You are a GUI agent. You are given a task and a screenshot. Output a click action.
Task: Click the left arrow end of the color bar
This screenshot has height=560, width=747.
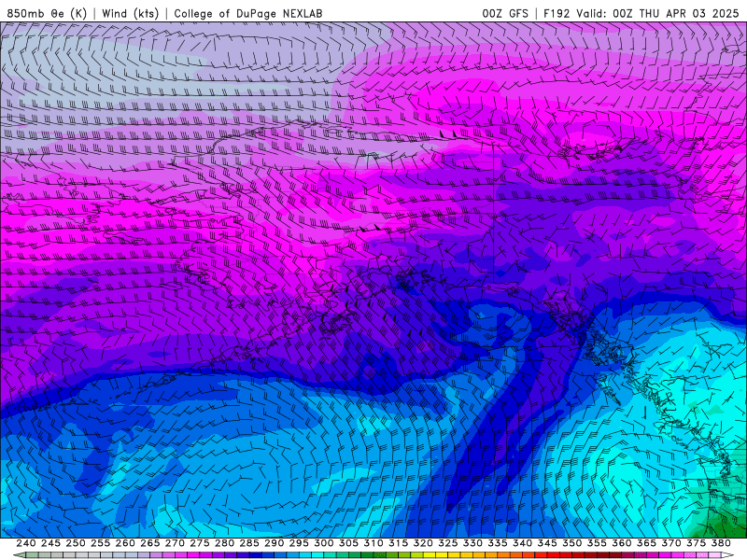pos(19,555)
